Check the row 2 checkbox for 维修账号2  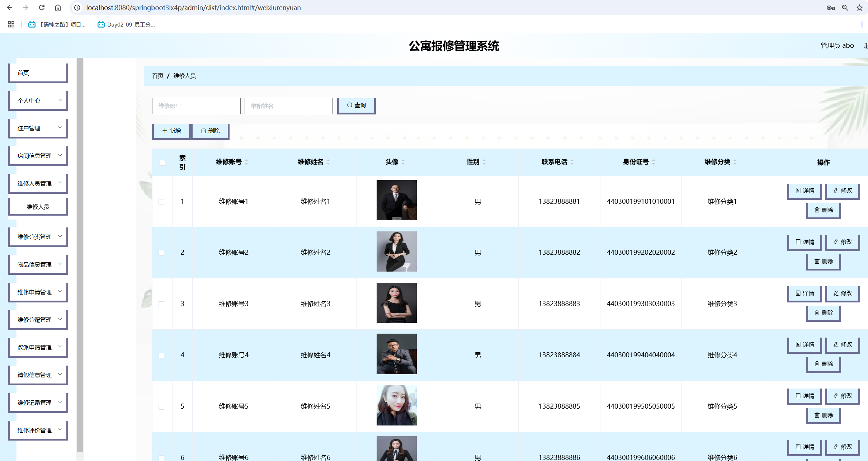coord(161,253)
